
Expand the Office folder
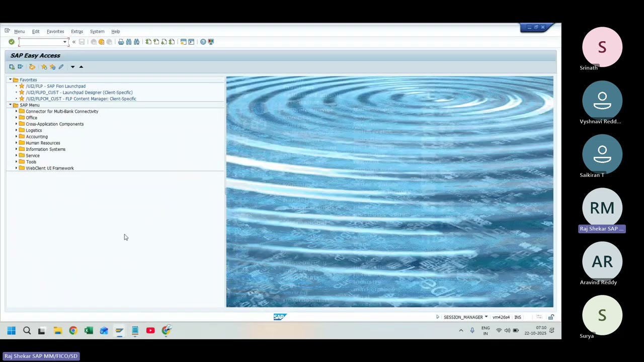pos(16,118)
